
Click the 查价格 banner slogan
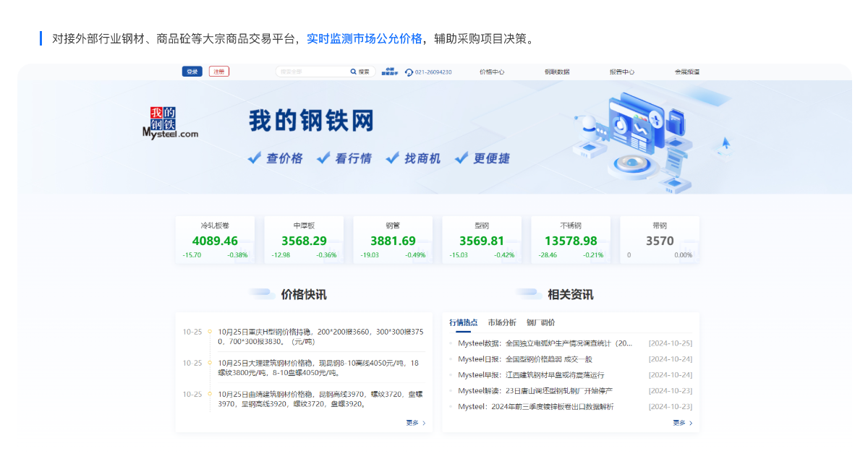pos(284,158)
